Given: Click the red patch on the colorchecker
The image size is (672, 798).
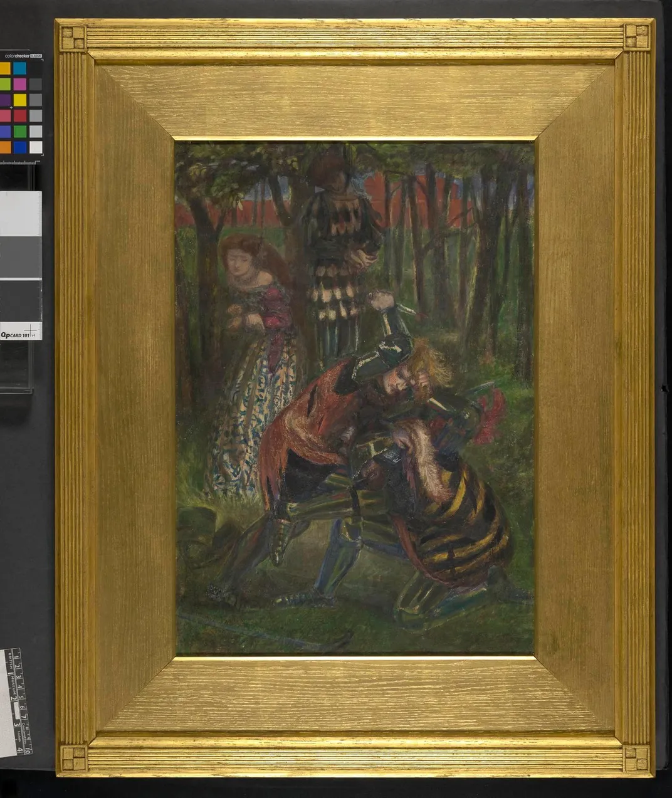Looking at the screenshot, I should [19, 116].
